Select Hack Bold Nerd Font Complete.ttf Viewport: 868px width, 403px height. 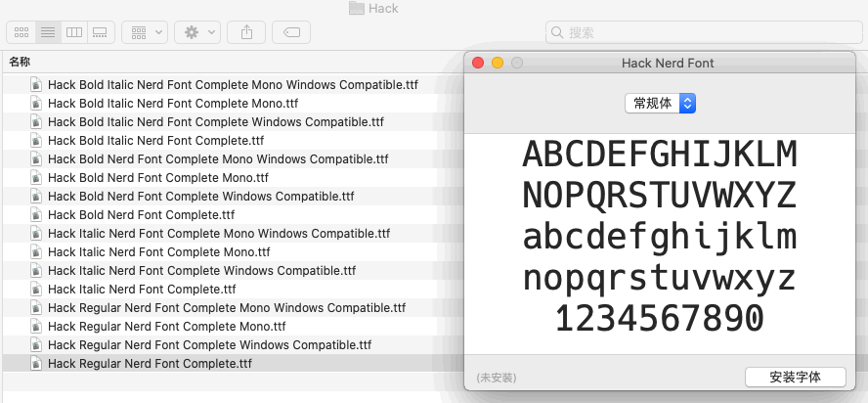141,214
